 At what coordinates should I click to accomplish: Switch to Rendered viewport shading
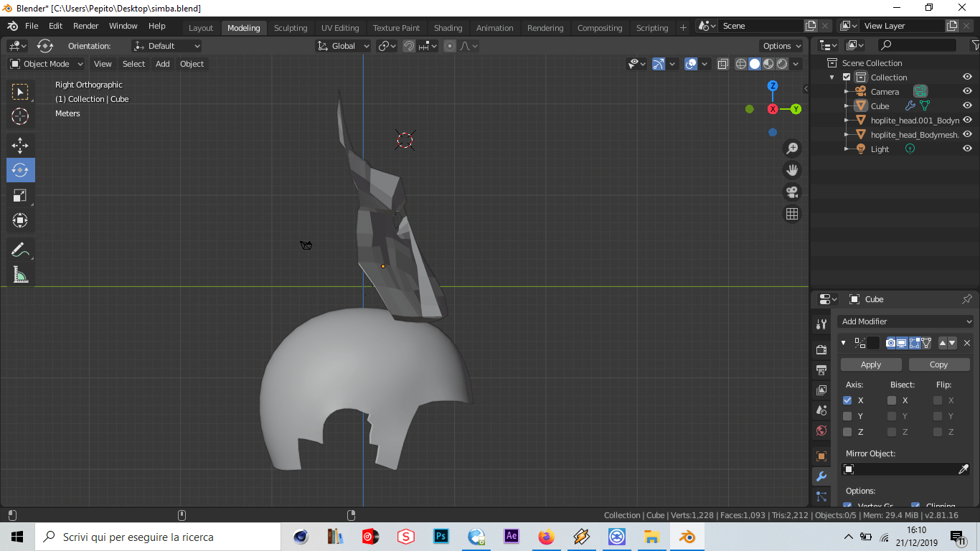coord(782,64)
